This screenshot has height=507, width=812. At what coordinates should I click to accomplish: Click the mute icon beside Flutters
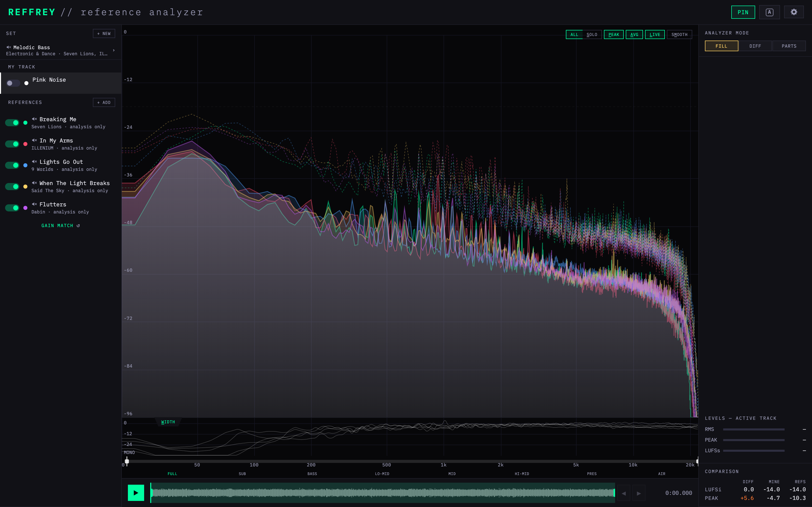[34, 204]
